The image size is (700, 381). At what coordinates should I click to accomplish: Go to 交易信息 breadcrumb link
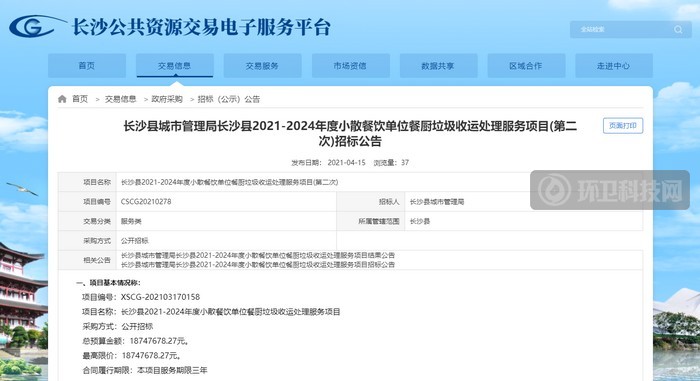120,99
